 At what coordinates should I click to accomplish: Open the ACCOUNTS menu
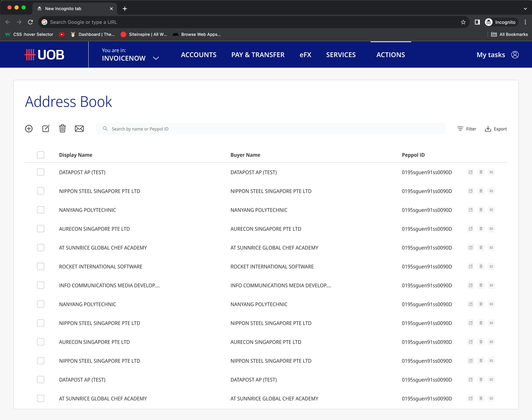point(199,55)
